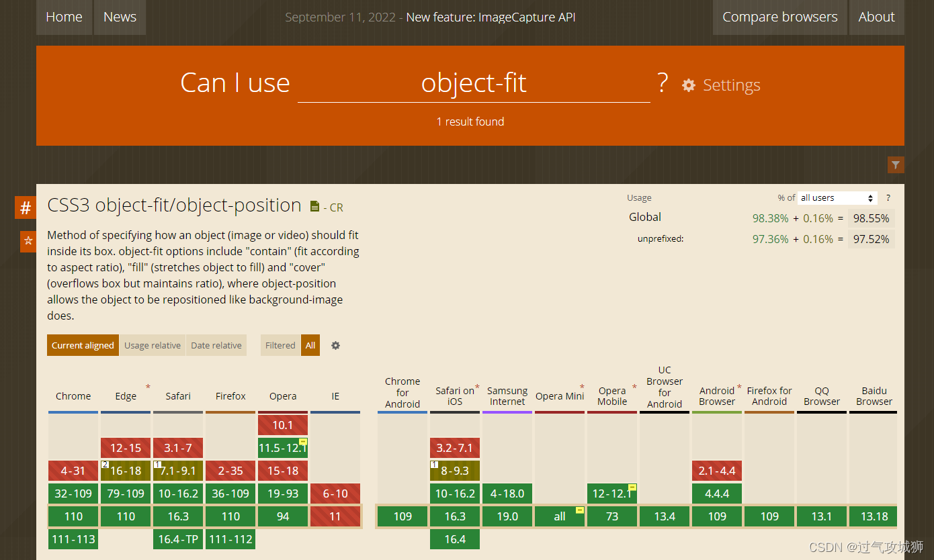This screenshot has height=560, width=934.
Task: Click Samsung Internet header
Action: 507,396
